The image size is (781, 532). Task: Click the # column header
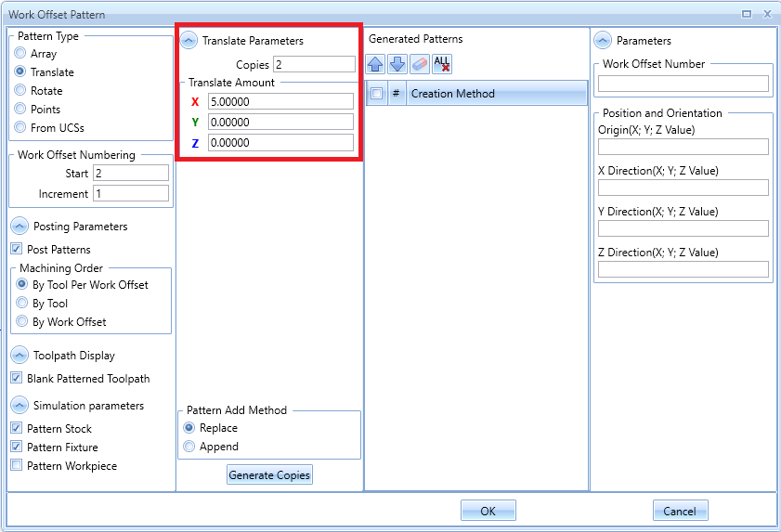[x=397, y=93]
